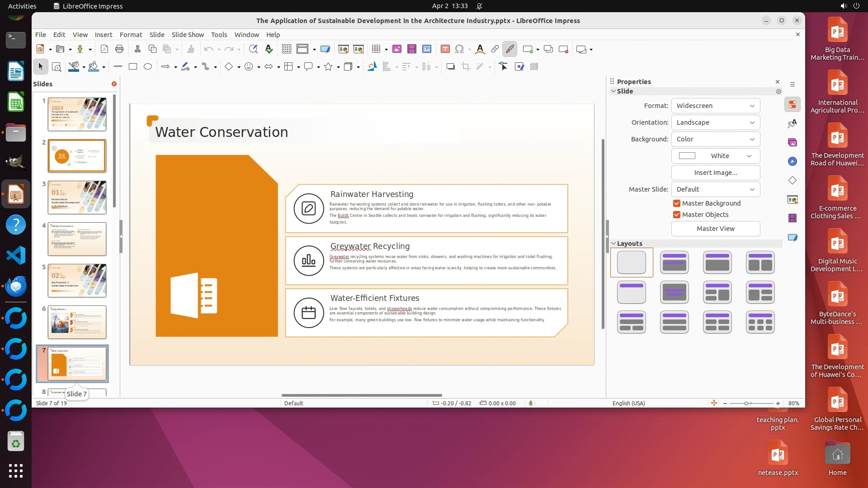Open the Format menu
The image size is (868, 488).
(131, 34)
